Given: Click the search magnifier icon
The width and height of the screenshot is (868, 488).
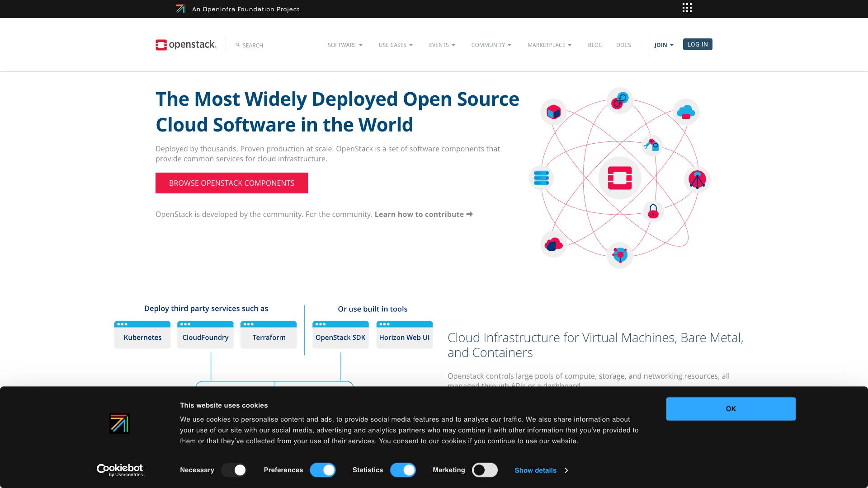Looking at the screenshot, I should (237, 45).
